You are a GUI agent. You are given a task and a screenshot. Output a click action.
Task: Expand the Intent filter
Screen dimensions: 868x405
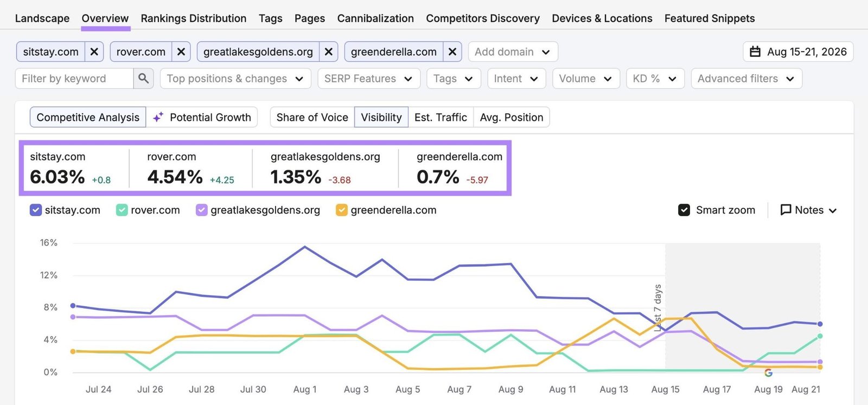(516, 79)
